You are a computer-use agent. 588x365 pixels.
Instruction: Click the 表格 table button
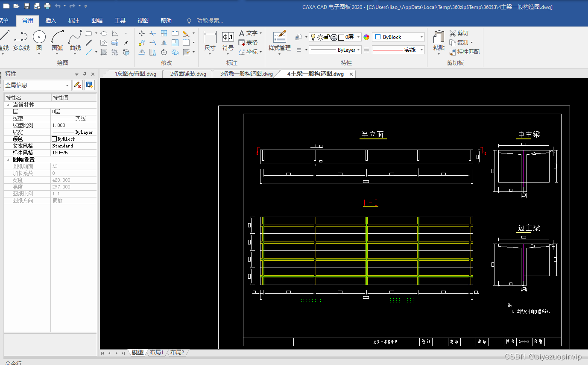(x=248, y=43)
